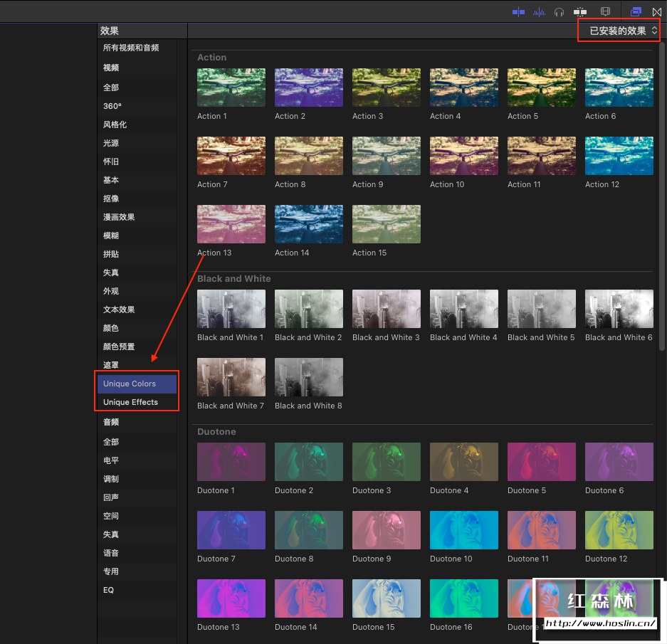
Task: Choose the 基本 effects category
Action: point(137,180)
